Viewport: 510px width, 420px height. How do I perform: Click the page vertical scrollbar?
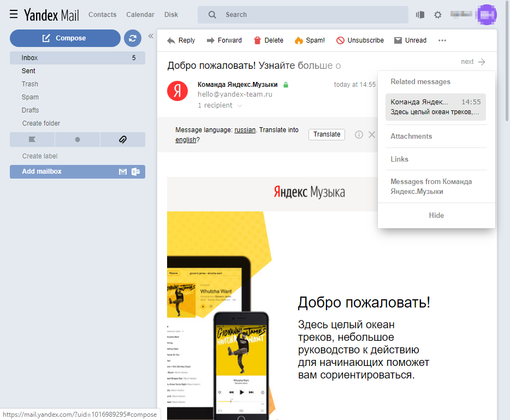pyautogui.click(x=507, y=60)
